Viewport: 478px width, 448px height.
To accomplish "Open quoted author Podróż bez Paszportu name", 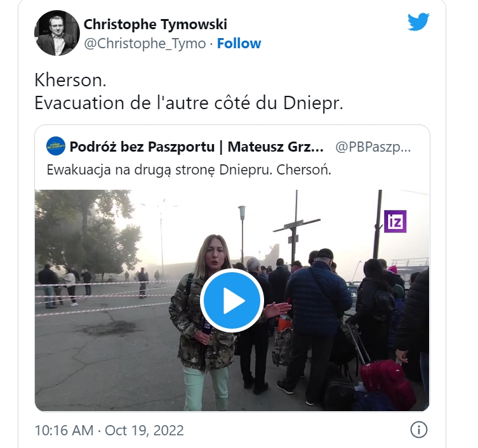I will [x=197, y=147].
